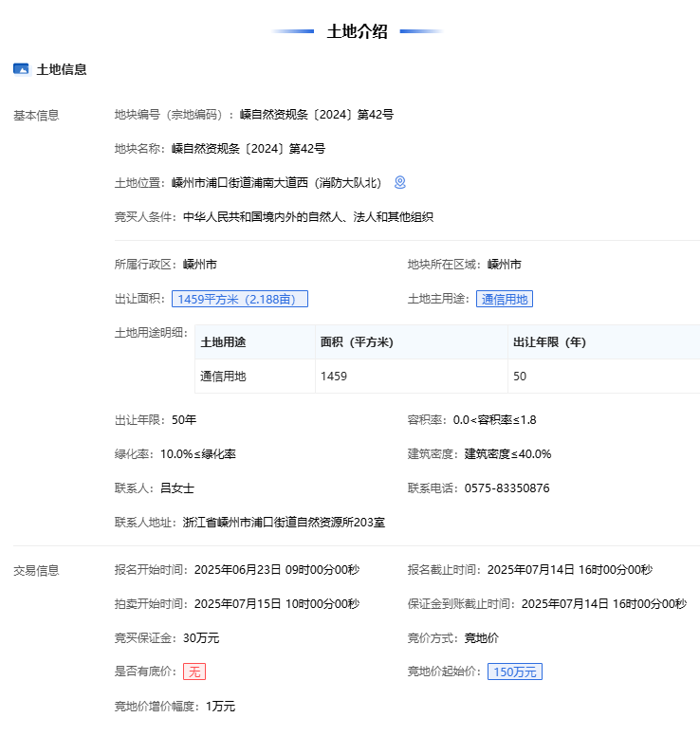Click the 土地用途 table column header
700x736 pixels.
pos(223,342)
